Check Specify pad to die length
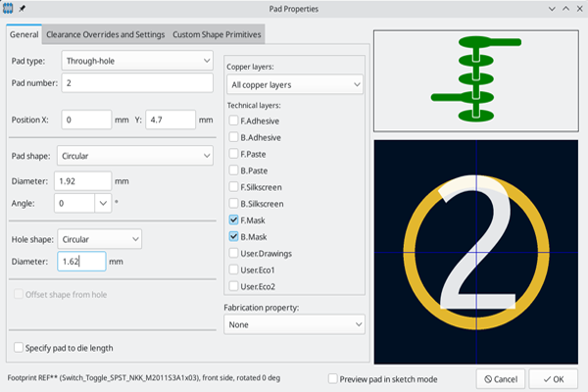The image size is (588, 392). pyautogui.click(x=19, y=348)
